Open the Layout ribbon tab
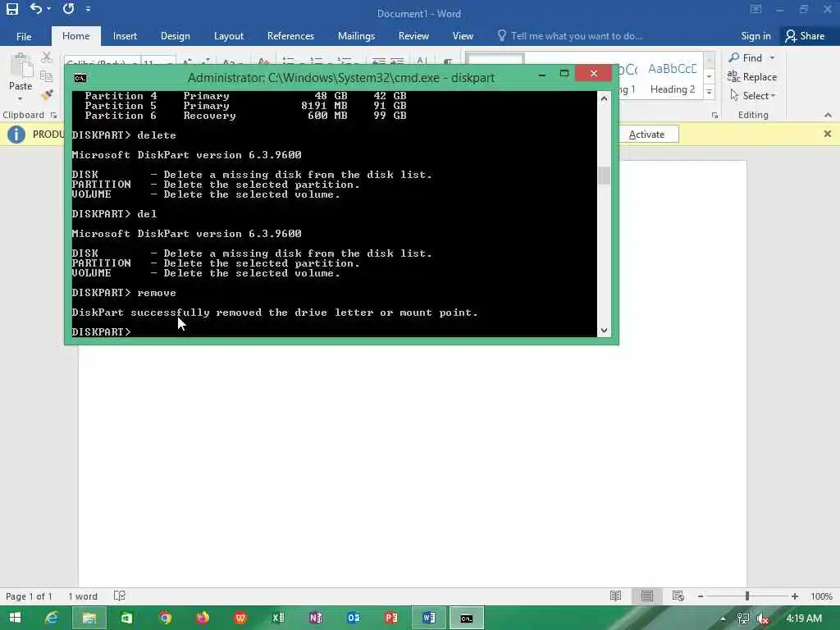Image resolution: width=840 pixels, height=630 pixels. (229, 36)
